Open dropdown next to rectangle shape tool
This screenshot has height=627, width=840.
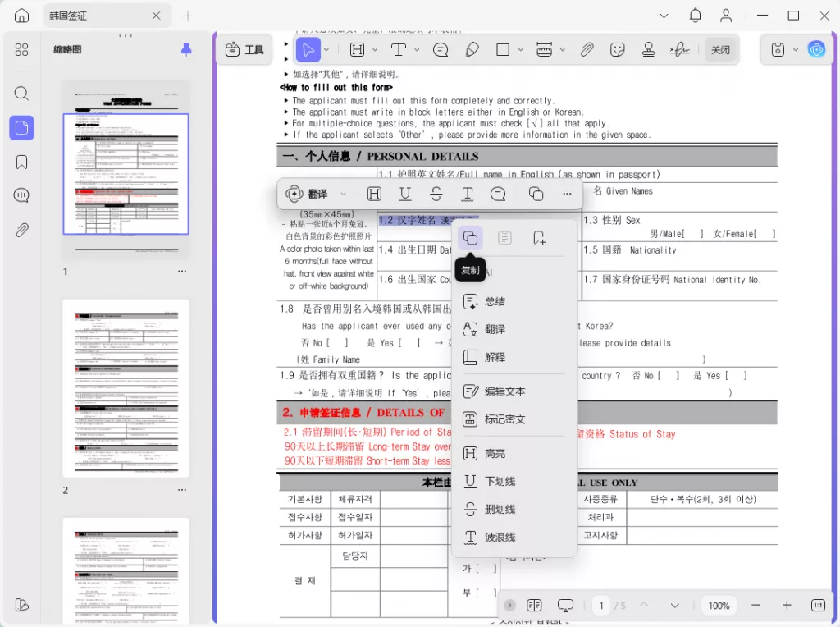click(520, 50)
